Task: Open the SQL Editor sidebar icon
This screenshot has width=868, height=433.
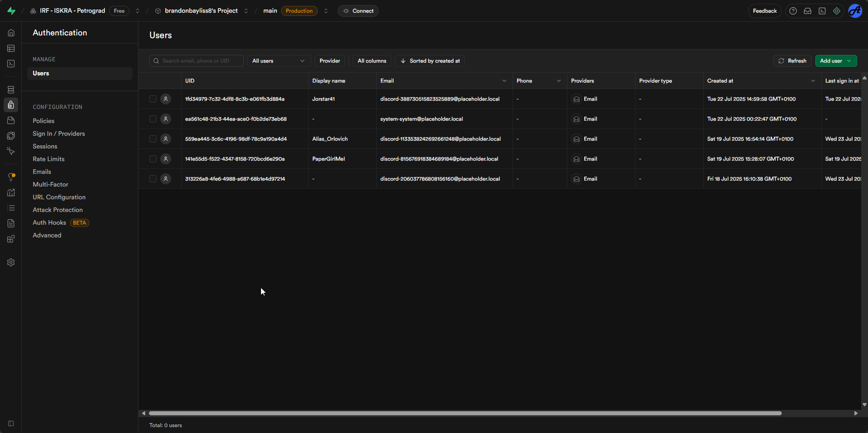Action: tap(11, 64)
